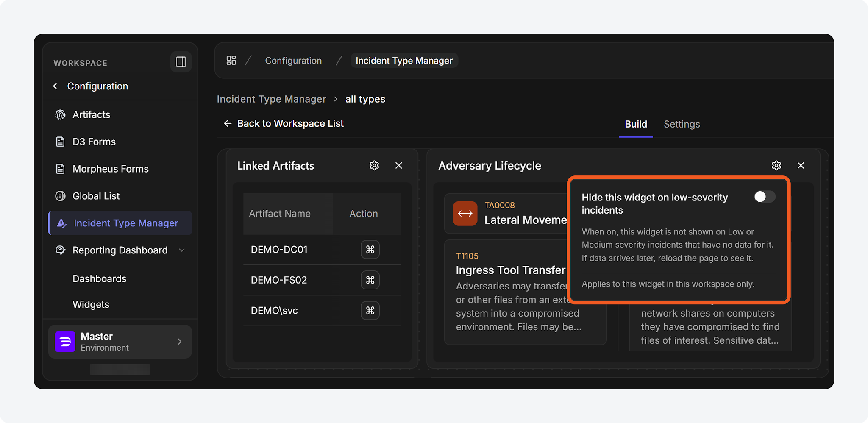Select Global List in the sidebar

tap(96, 196)
